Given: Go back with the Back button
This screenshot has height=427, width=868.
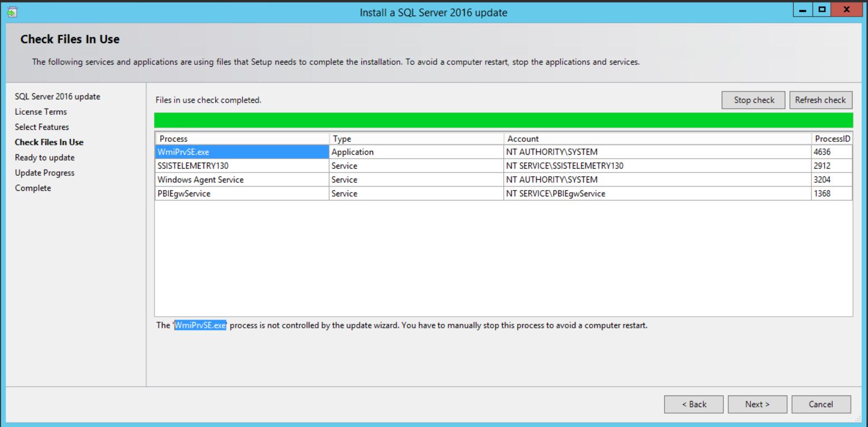Looking at the screenshot, I should point(693,404).
